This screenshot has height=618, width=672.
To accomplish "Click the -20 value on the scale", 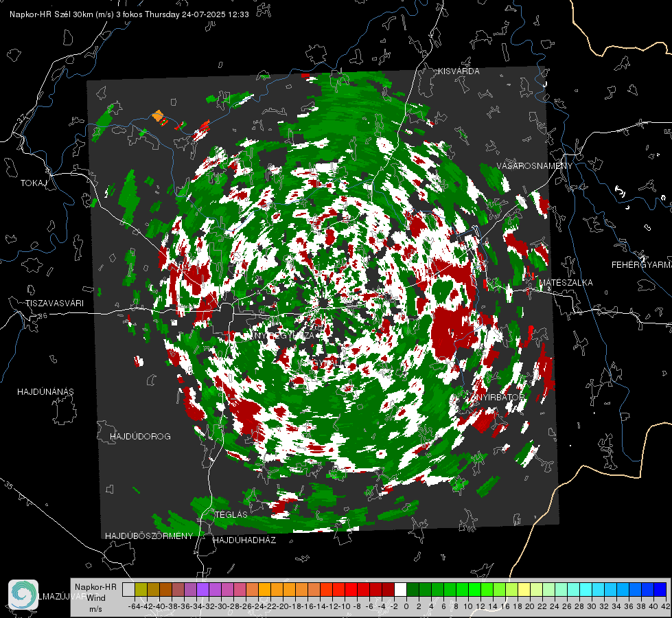I will (x=283, y=607).
